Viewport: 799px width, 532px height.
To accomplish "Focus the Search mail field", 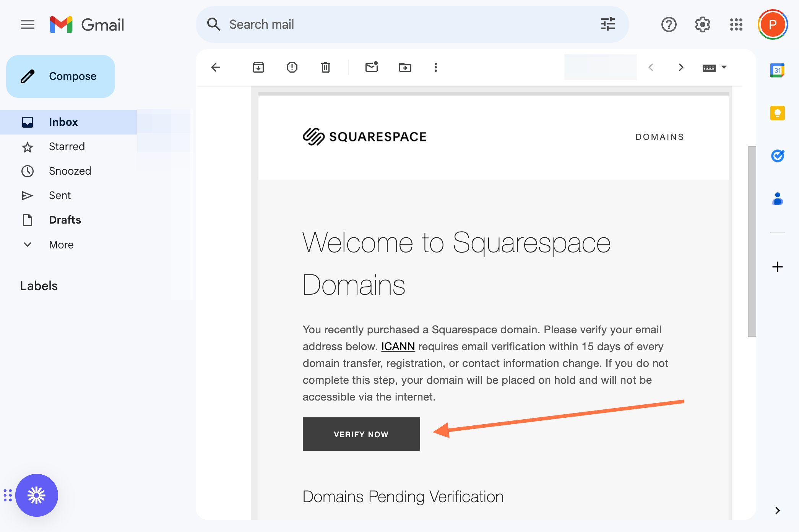I will [x=412, y=24].
